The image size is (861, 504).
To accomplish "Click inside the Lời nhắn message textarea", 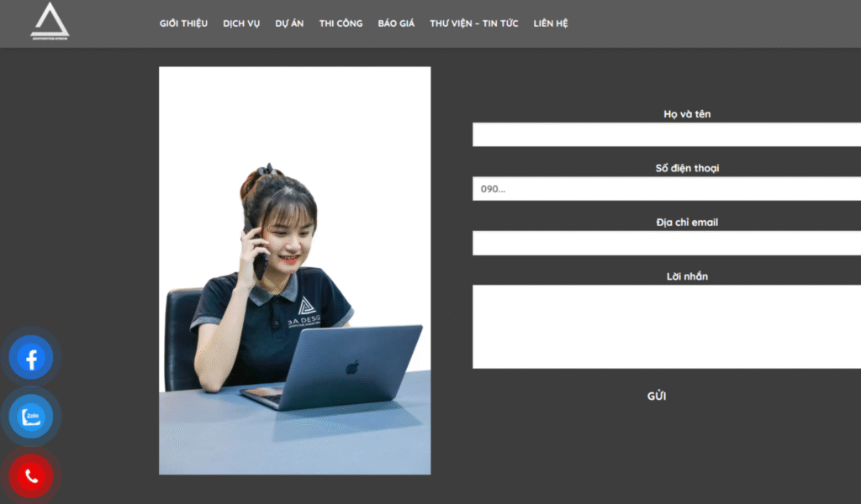I will [666, 326].
